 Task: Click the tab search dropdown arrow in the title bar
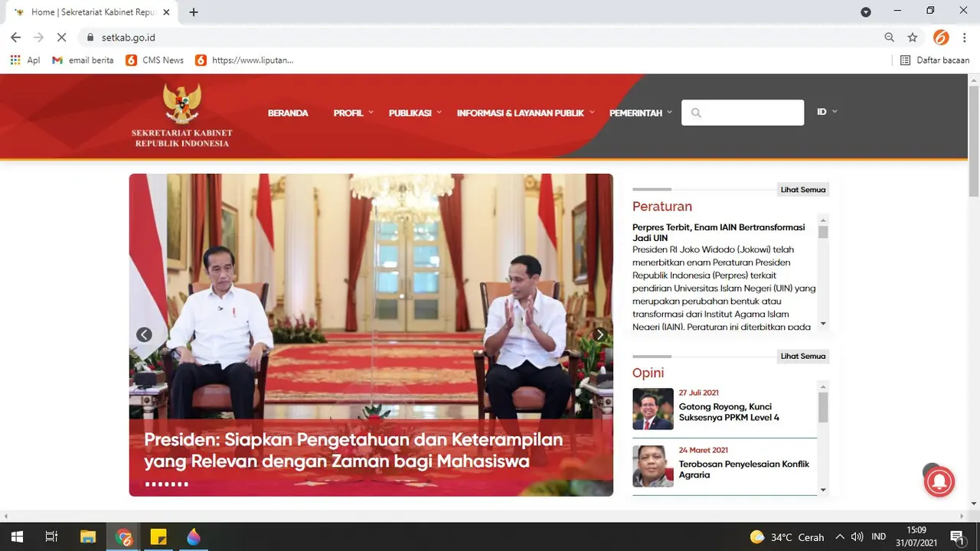point(866,12)
